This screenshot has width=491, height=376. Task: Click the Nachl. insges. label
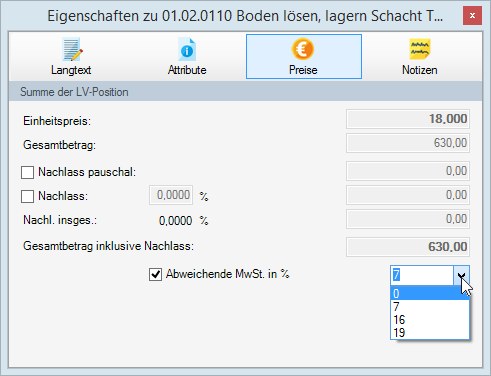60,220
